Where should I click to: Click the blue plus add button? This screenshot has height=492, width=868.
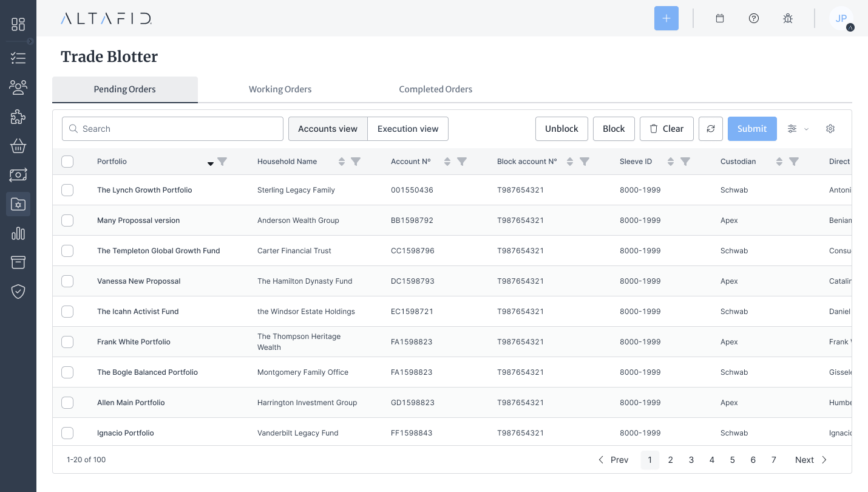point(666,18)
